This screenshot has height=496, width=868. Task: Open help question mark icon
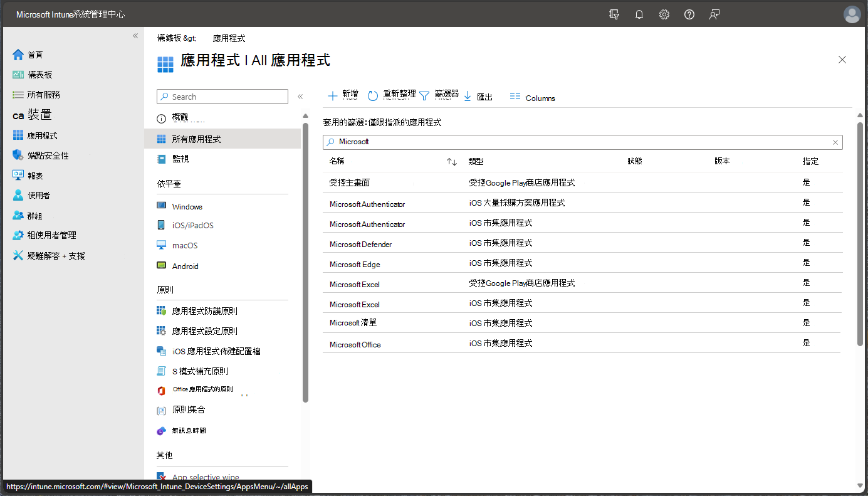click(689, 14)
